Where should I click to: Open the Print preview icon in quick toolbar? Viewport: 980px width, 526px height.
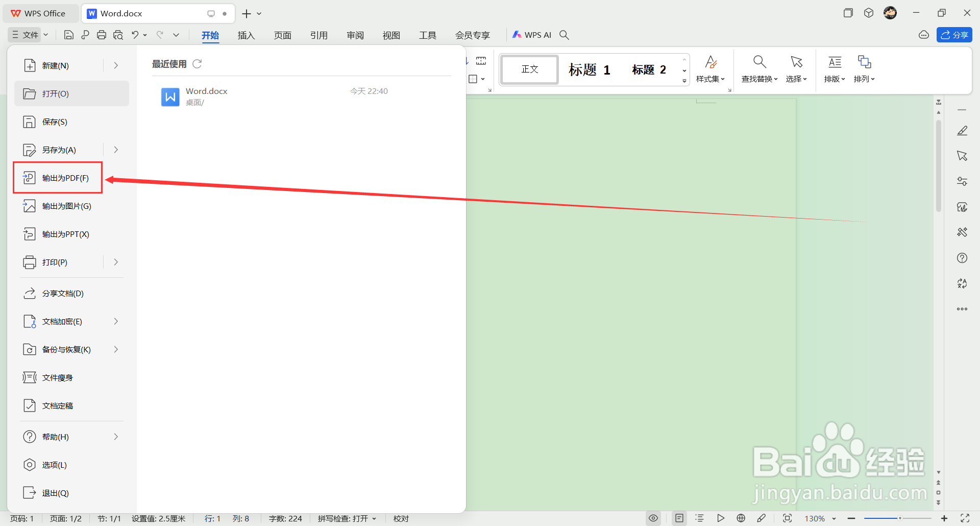pos(118,34)
